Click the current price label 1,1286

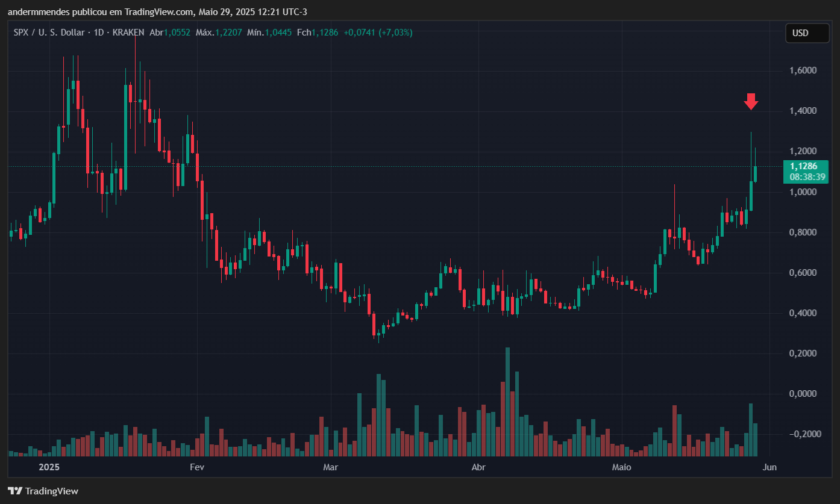tap(803, 166)
